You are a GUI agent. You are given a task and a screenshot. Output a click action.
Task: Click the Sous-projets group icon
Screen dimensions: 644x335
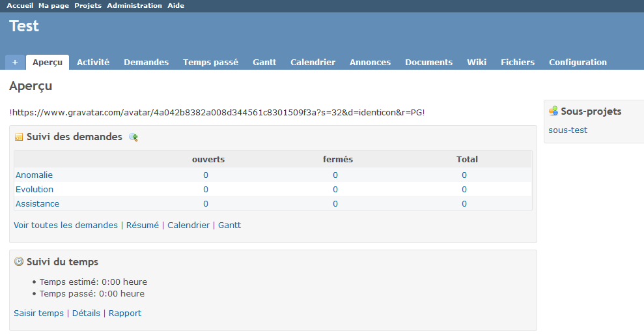pos(553,111)
